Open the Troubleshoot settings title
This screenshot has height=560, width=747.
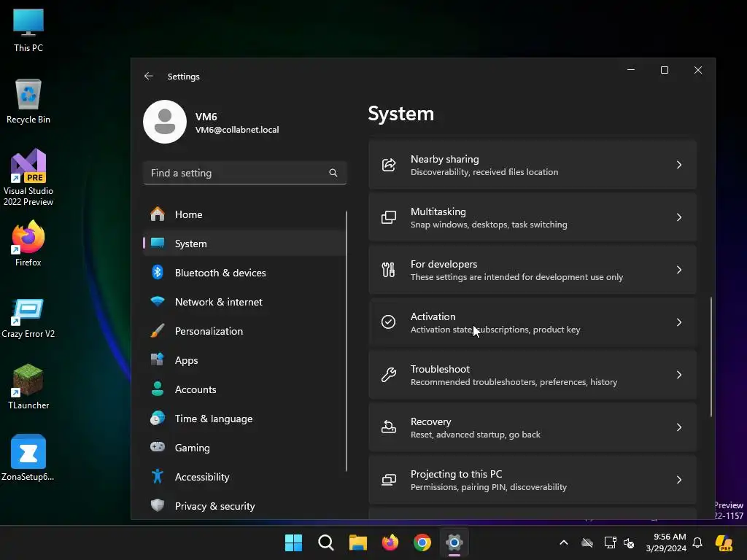pyautogui.click(x=440, y=369)
